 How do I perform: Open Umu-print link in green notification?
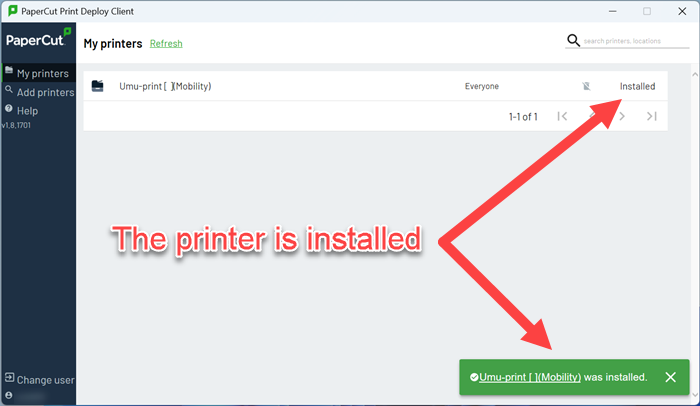[x=530, y=377]
